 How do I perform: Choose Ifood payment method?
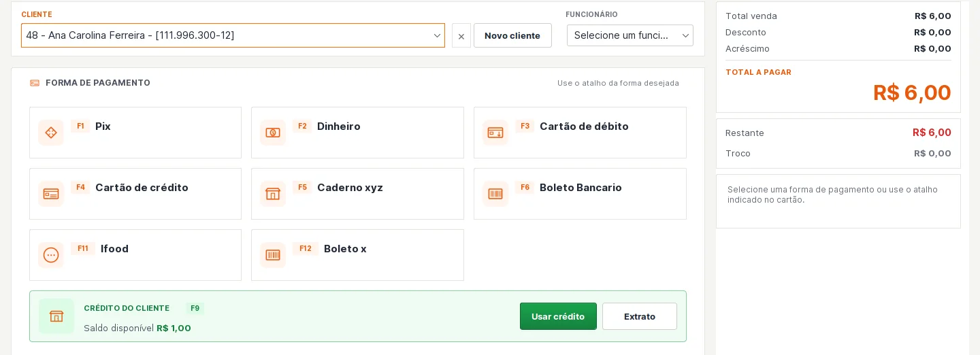click(x=135, y=255)
